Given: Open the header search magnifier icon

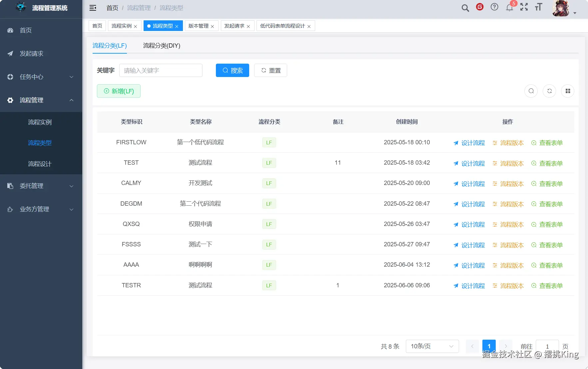Looking at the screenshot, I should [465, 8].
